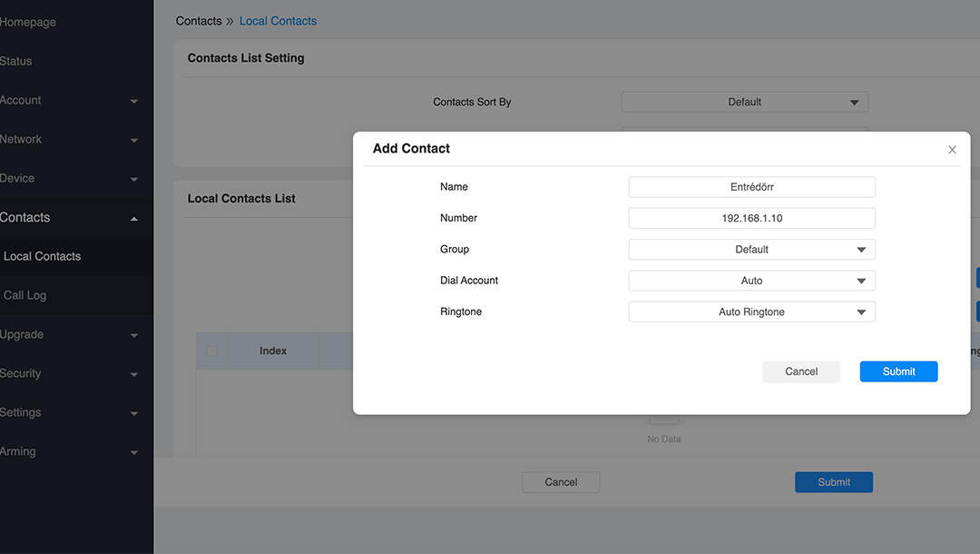The height and width of the screenshot is (554, 980).
Task: Expand the Network sidebar section
Action: pos(134,140)
